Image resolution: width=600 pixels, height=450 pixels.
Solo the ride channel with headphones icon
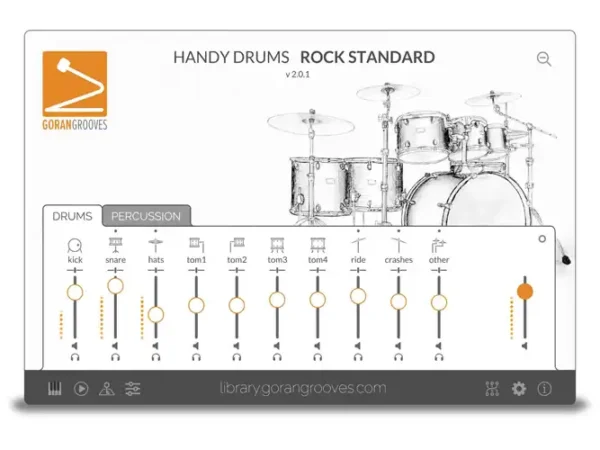[x=358, y=357]
